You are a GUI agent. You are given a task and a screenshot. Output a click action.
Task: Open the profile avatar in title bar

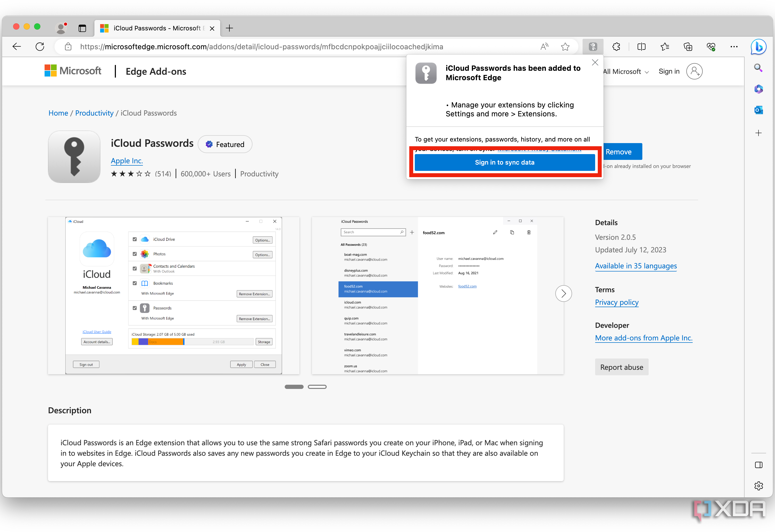point(61,28)
